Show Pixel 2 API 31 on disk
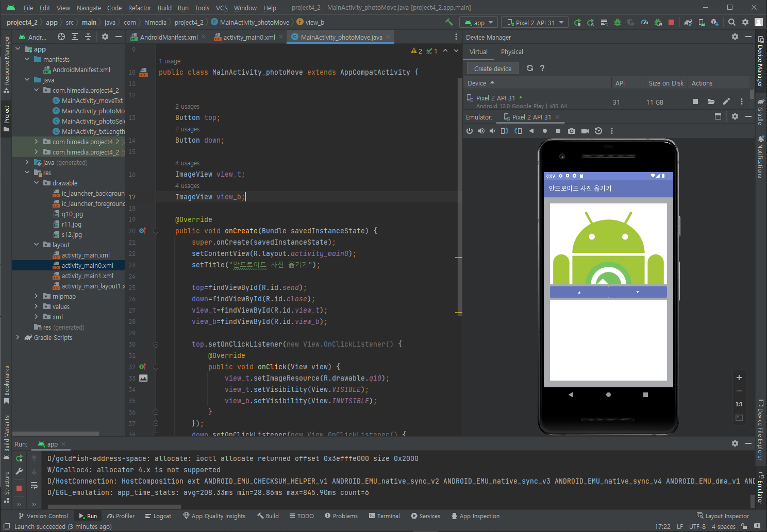 711,101
